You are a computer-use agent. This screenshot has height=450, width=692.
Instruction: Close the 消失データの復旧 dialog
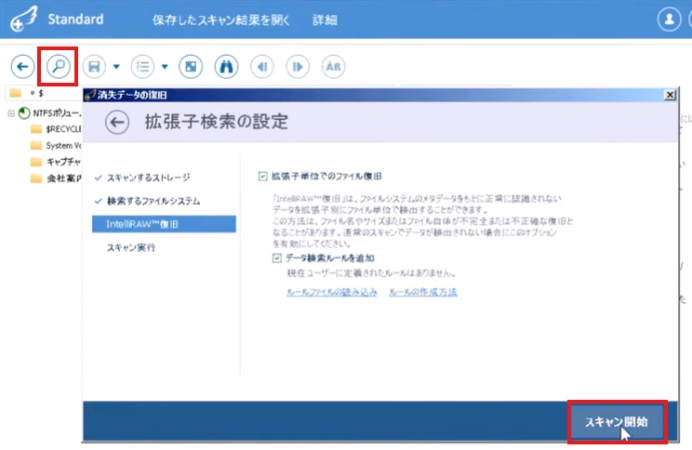pos(670,95)
